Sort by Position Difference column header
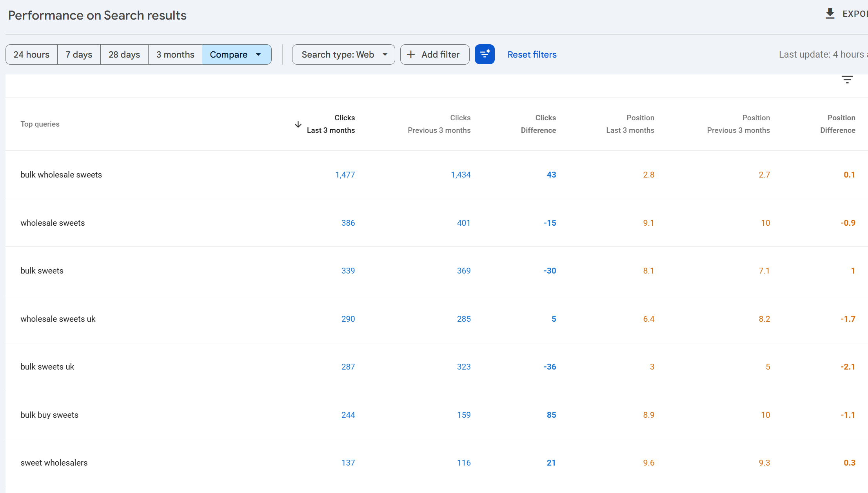This screenshot has width=868, height=493. pos(837,124)
